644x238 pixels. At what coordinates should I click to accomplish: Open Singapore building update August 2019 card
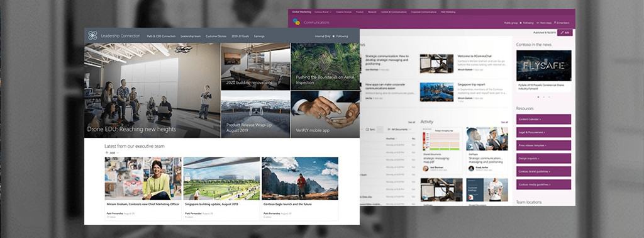222,189
